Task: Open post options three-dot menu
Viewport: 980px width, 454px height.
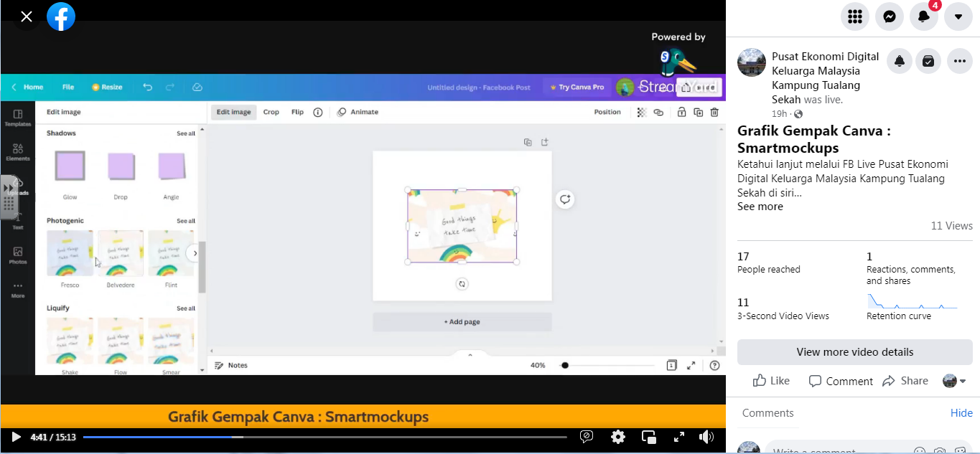Action: click(x=960, y=62)
